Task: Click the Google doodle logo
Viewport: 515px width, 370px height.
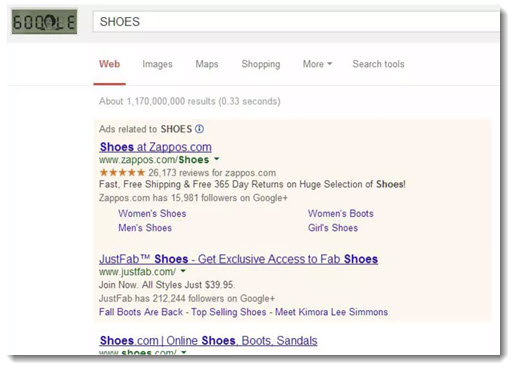Action: (44, 22)
